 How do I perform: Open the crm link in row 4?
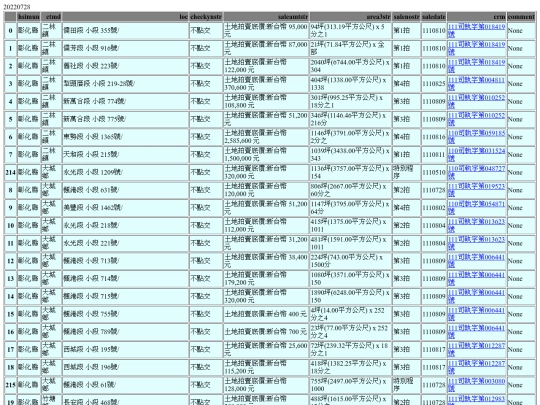click(476, 101)
